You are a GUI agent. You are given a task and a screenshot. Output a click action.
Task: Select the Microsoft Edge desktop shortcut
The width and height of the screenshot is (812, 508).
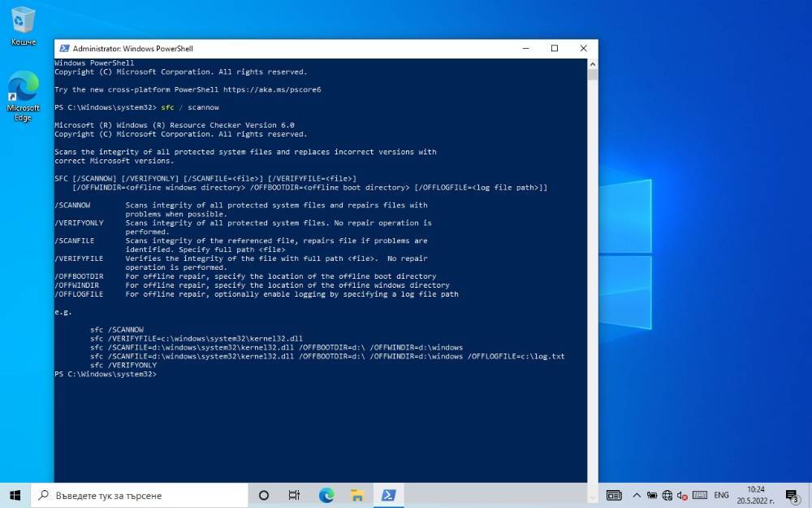pyautogui.click(x=23, y=96)
